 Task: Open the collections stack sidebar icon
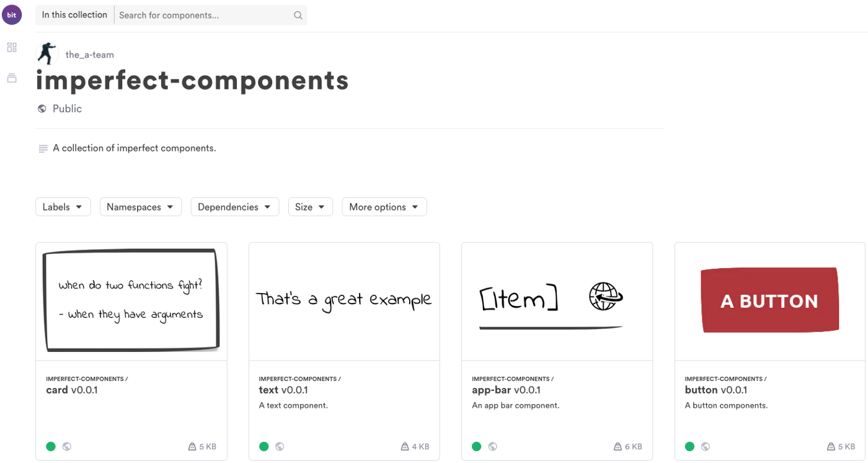(x=12, y=78)
